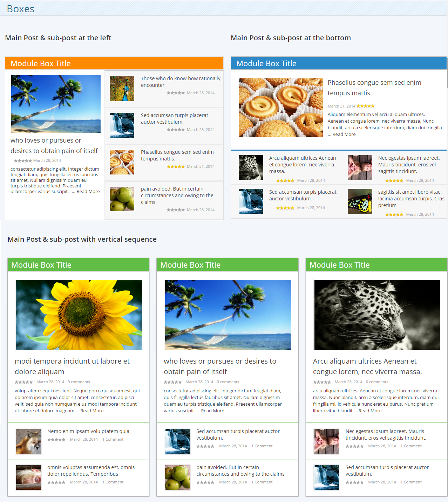The height and width of the screenshot is (502, 448).
Task: Click the Boxes page heading
Action: click(x=21, y=9)
